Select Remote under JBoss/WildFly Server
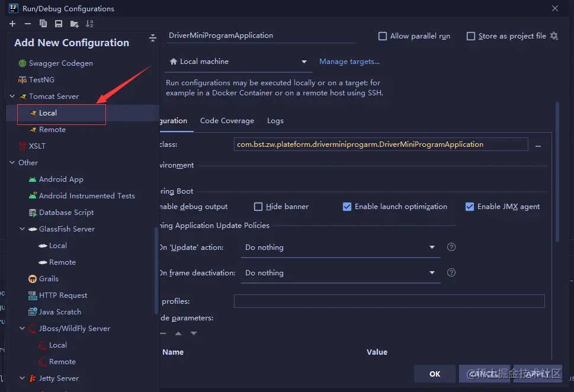Screen dimensions: 574x392 [62, 362]
